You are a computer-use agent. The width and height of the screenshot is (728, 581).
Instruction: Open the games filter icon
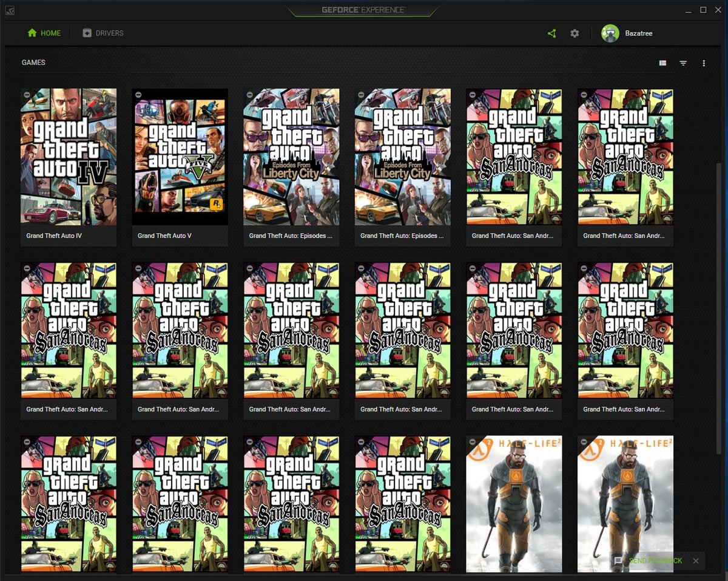pyautogui.click(x=683, y=63)
